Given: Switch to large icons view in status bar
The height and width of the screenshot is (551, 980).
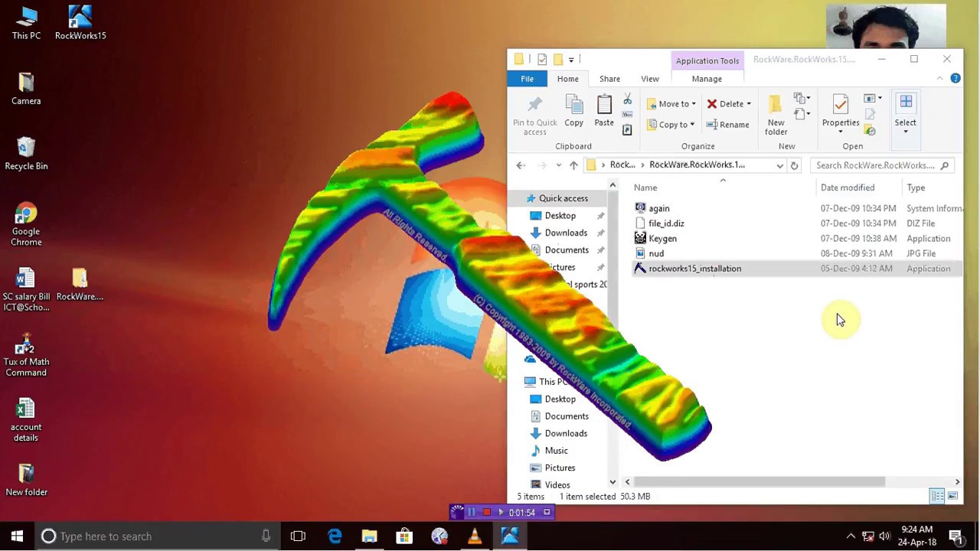Looking at the screenshot, I should [x=952, y=496].
